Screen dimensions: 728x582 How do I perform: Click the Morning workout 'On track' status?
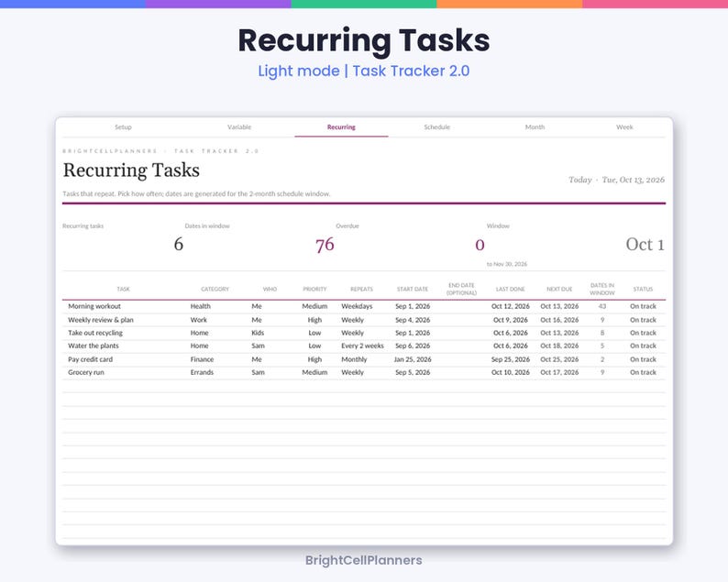[643, 306]
